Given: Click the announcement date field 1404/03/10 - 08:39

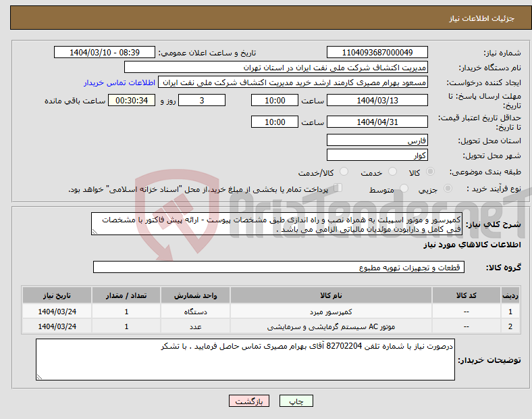Looking at the screenshot, I should [105, 53].
